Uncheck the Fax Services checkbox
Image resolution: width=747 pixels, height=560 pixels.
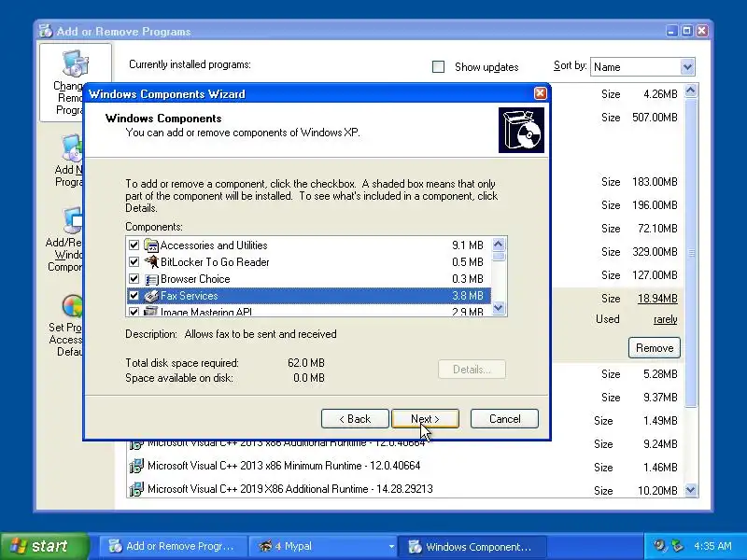tap(134, 296)
